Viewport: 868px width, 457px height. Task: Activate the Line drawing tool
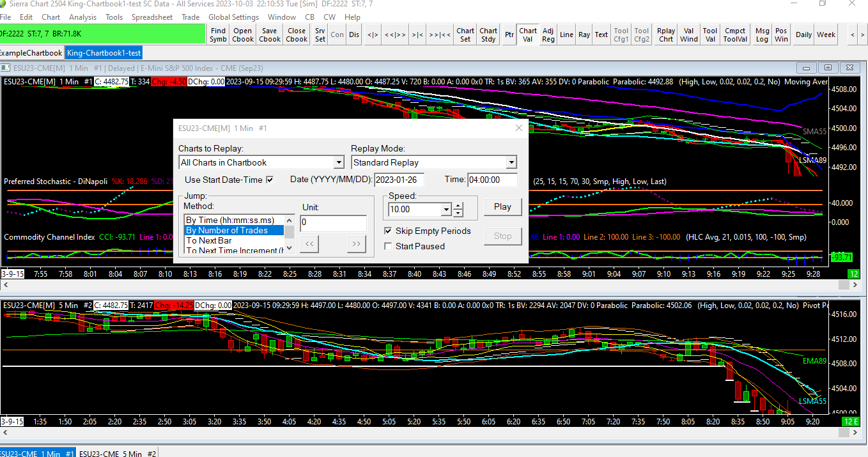566,35
